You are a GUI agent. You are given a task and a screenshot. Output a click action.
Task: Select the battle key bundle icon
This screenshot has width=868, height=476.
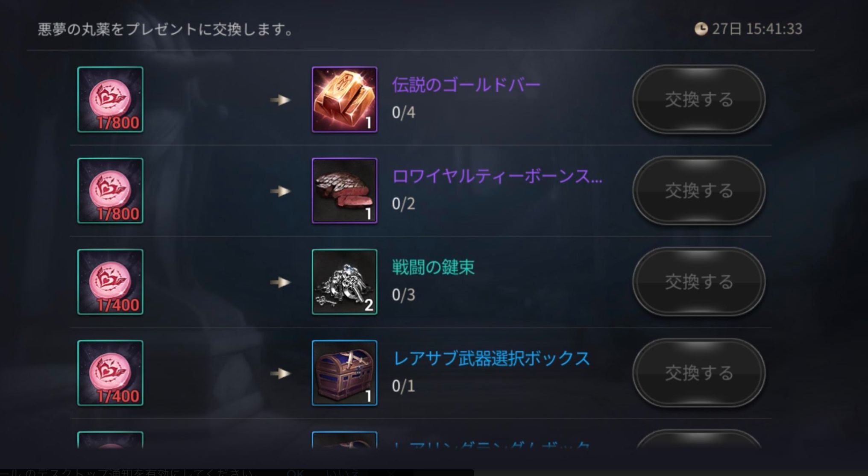(x=344, y=282)
